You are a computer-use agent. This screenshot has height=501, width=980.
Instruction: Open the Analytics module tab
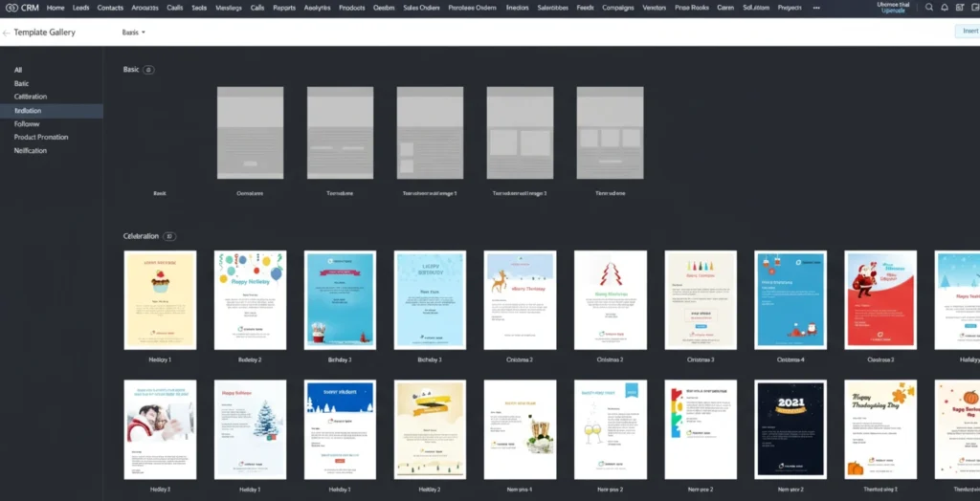click(318, 8)
